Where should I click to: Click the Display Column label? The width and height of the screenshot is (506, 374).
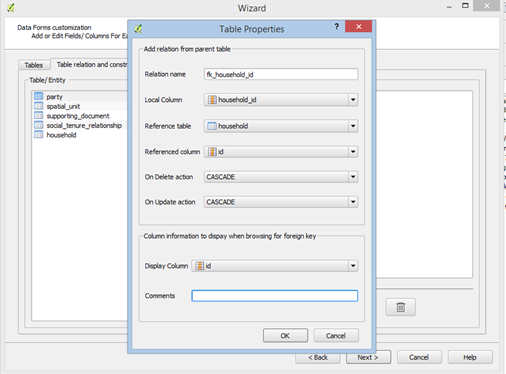pyautogui.click(x=166, y=266)
